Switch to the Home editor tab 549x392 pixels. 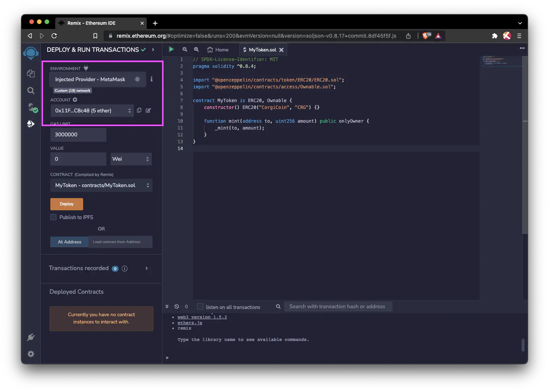point(218,50)
